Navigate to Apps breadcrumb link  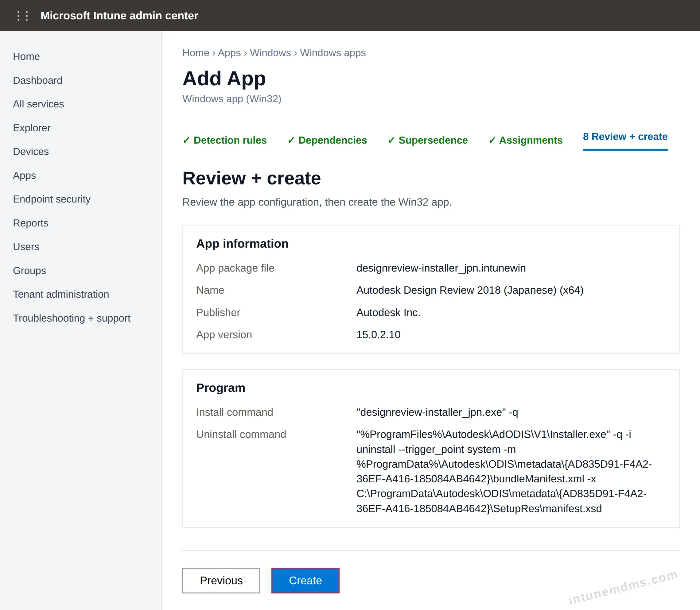coord(229,53)
